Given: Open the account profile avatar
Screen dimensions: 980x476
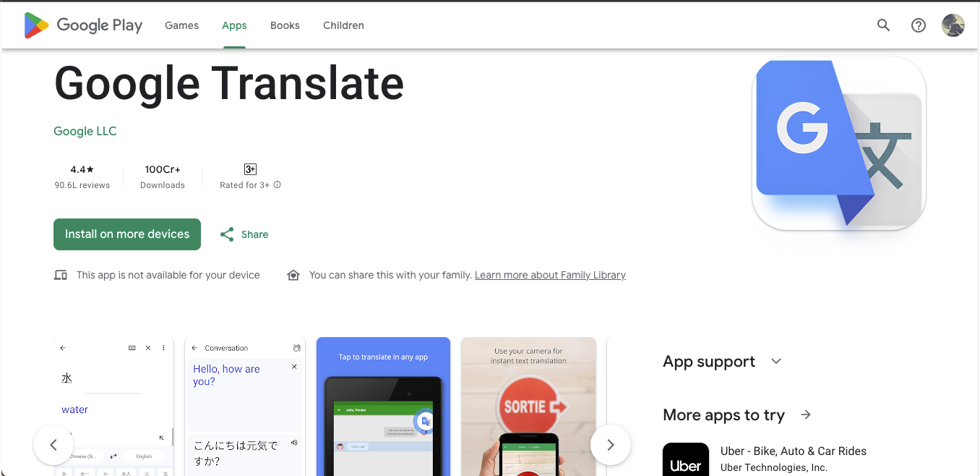Looking at the screenshot, I should [953, 25].
